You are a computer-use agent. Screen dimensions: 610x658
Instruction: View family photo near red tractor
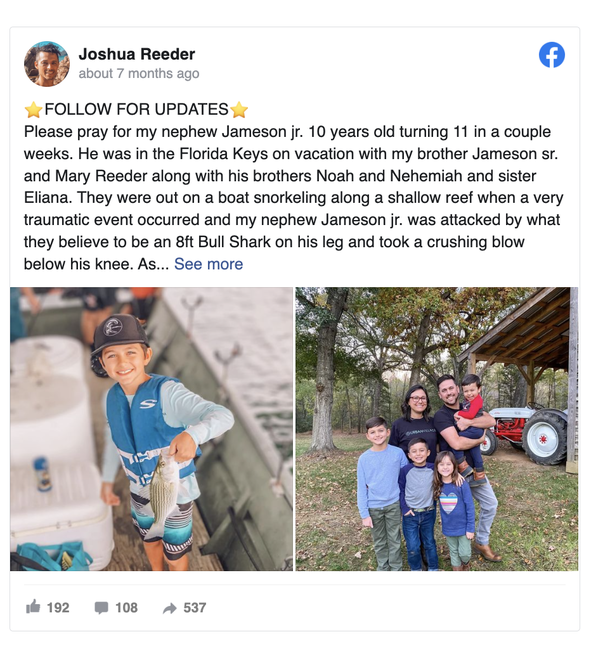point(437,429)
